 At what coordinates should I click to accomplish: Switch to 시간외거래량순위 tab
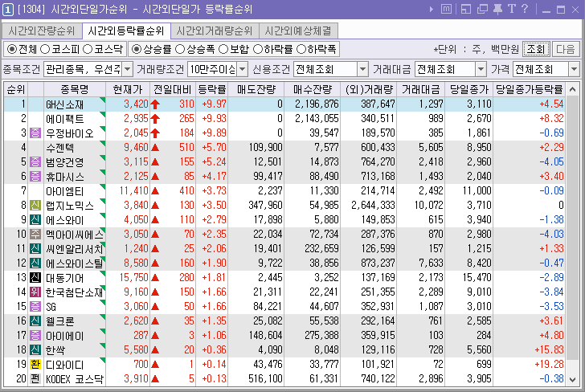click(215, 31)
